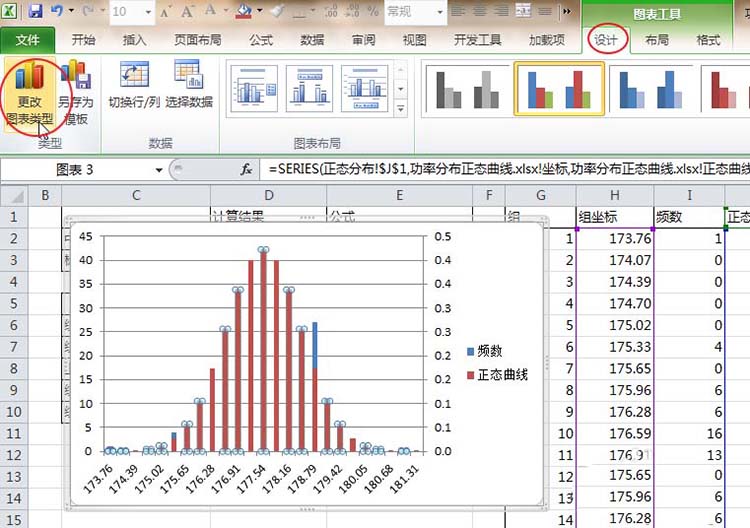Select row 7 header
750x528 pixels.
pos(14,347)
